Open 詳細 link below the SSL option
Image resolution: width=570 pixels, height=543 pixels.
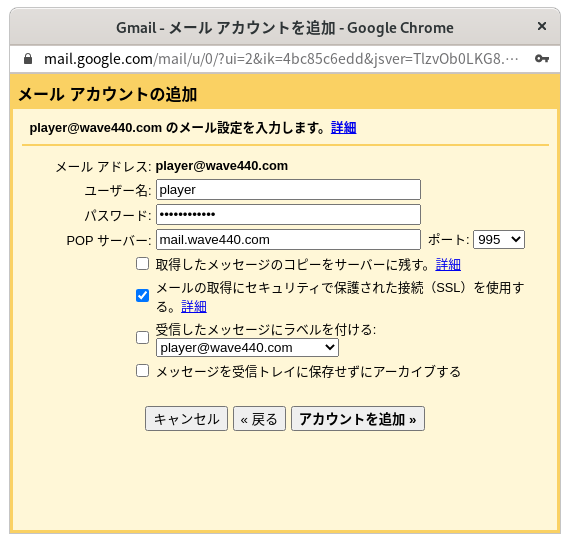[194, 307]
